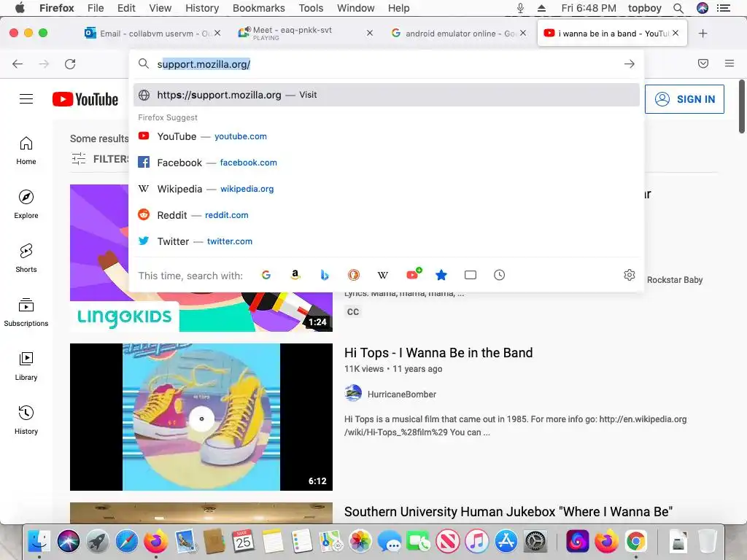Go to YouTube Home in sidebar
This screenshot has width=747, height=560.
coord(26,150)
